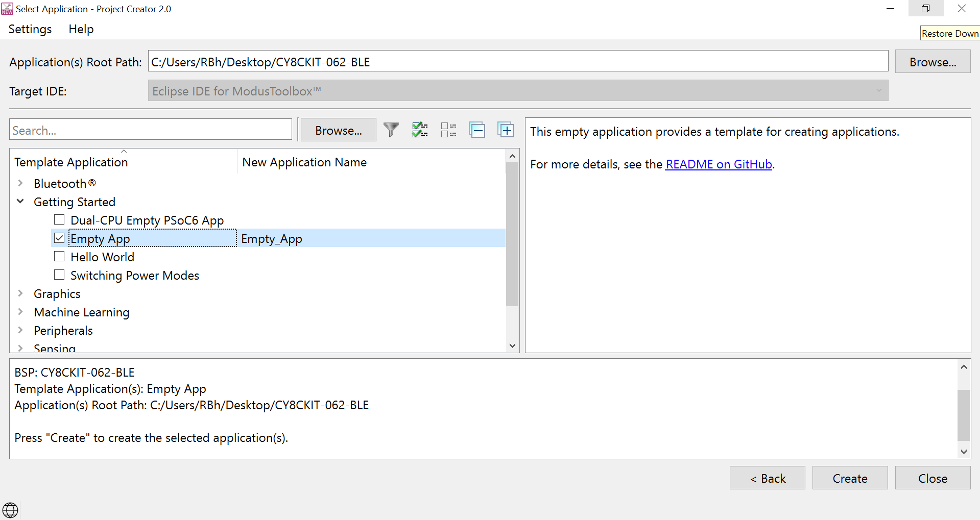The image size is (980, 520).
Task: Click Browse next to the Search box
Action: (x=338, y=130)
